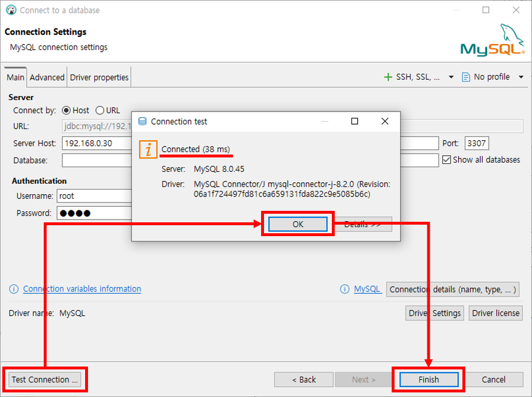
Task: Click the Password input field
Action: [94, 213]
